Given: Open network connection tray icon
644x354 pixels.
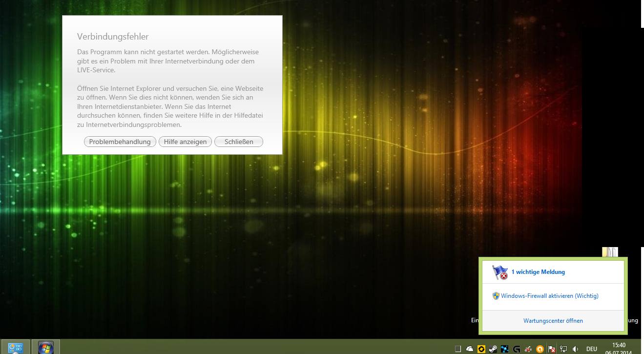Looking at the screenshot, I should (563, 349).
